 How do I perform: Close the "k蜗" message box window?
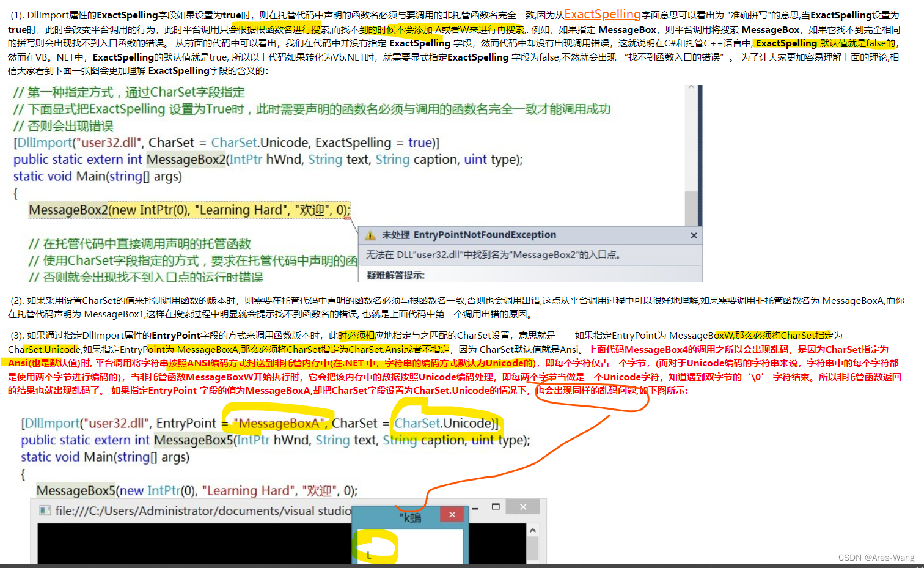tap(452, 514)
